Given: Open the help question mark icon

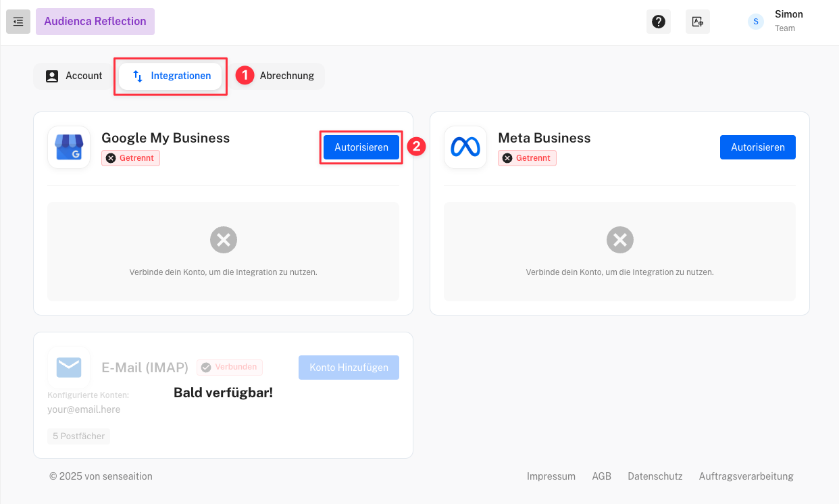Looking at the screenshot, I should coord(658,22).
